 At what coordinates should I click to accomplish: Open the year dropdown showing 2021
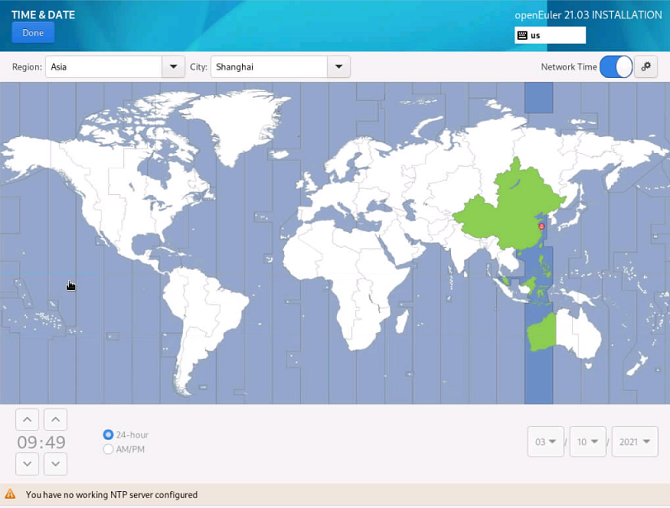pyautogui.click(x=635, y=442)
